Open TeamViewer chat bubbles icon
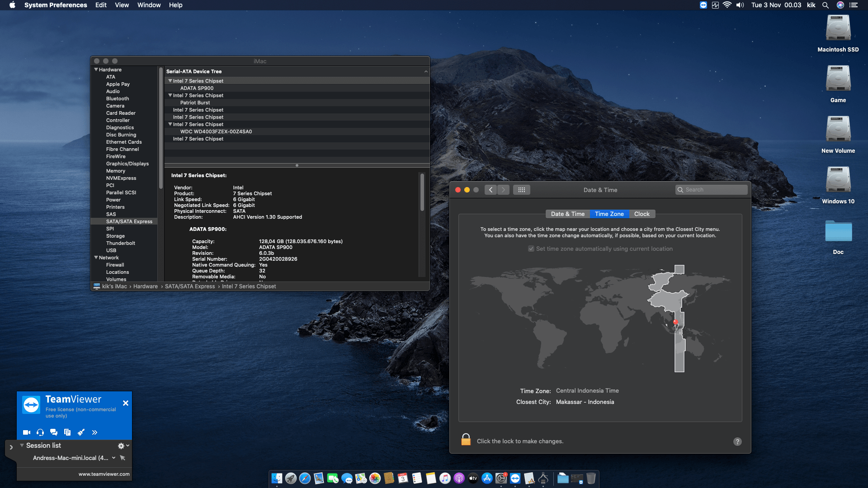868x488 pixels. coord(54,432)
